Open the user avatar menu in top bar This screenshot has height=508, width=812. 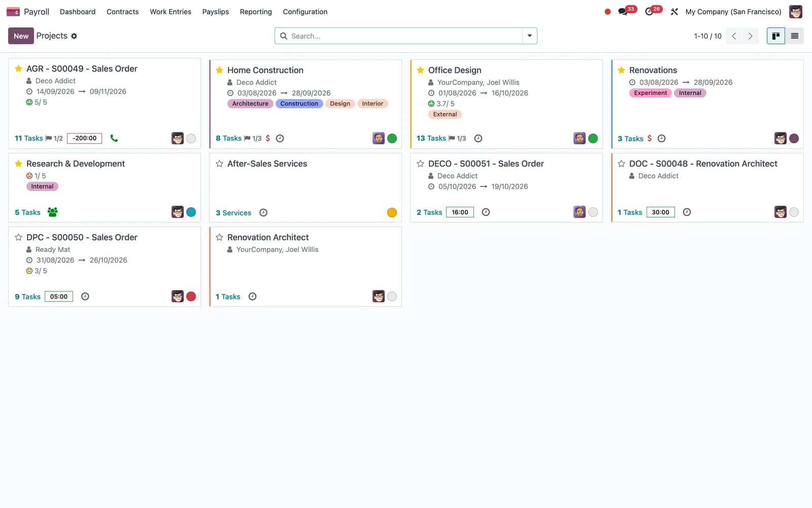click(795, 12)
